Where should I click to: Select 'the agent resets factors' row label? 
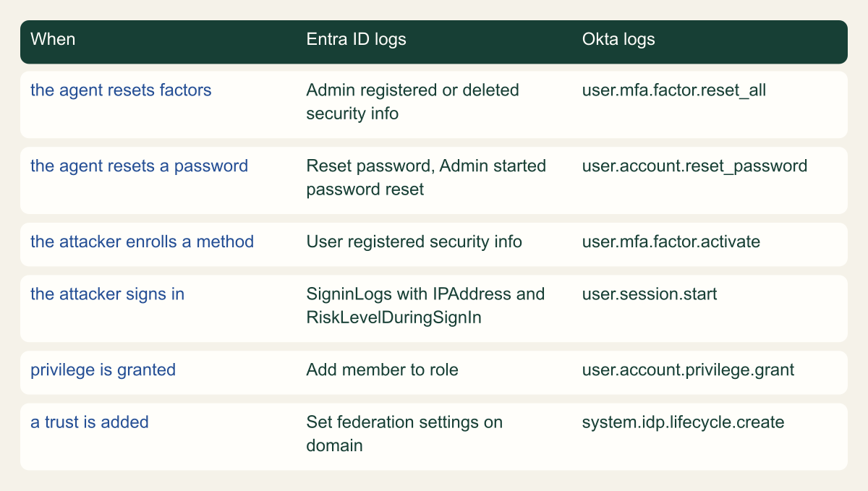tap(121, 90)
